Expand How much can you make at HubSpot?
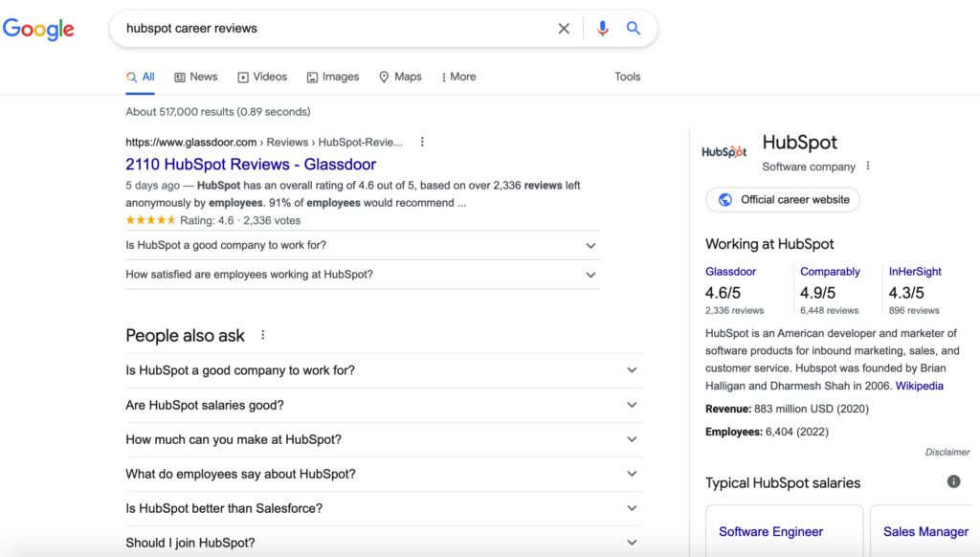The image size is (980, 557). point(383,439)
